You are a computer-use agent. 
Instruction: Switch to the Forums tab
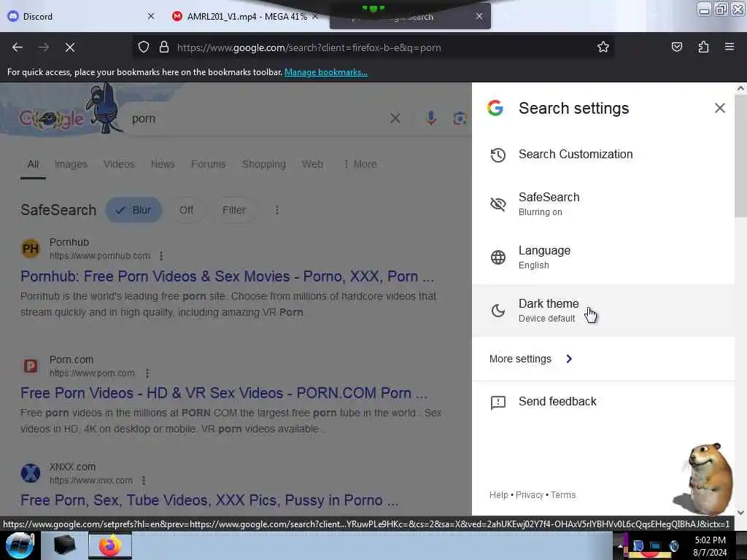(208, 164)
